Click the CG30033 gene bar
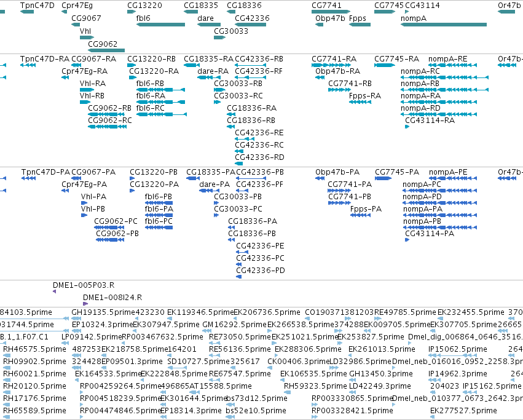523x420 pixels. pos(220,38)
